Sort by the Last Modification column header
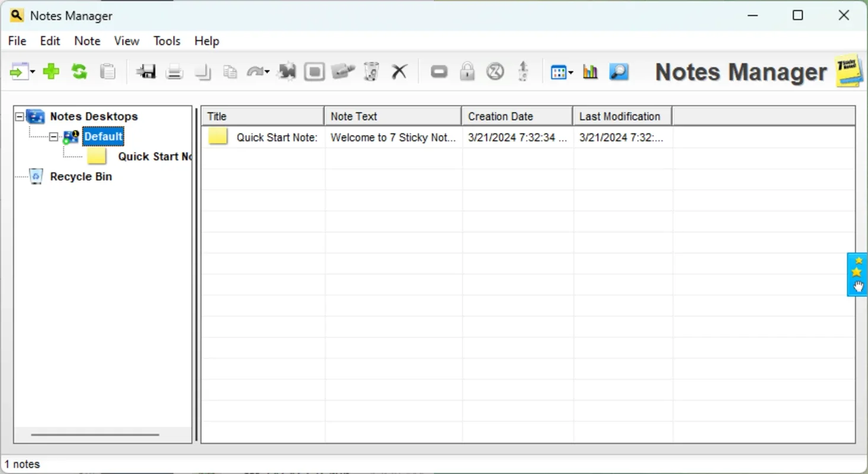This screenshot has height=474, width=868. point(622,116)
